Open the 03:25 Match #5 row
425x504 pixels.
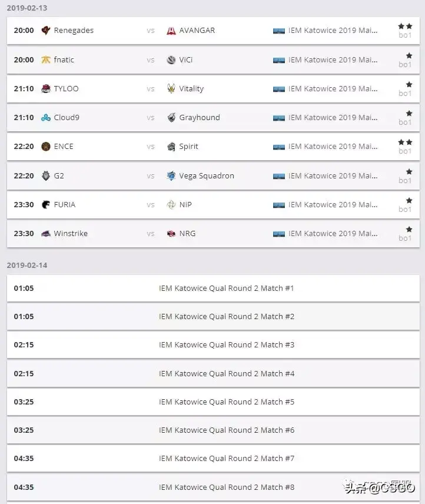226,402
